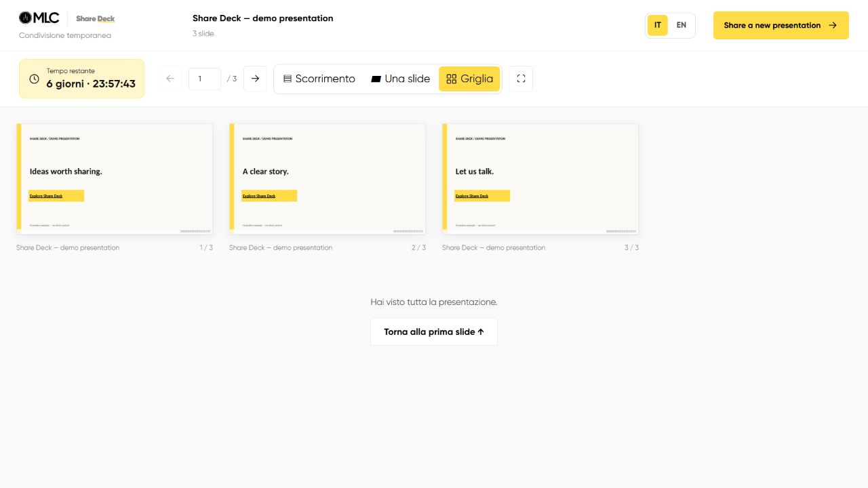Click the '6 giorni · 23:57:43' countdown
Viewport: 868px width, 488px height.
click(x=91, y=84)
